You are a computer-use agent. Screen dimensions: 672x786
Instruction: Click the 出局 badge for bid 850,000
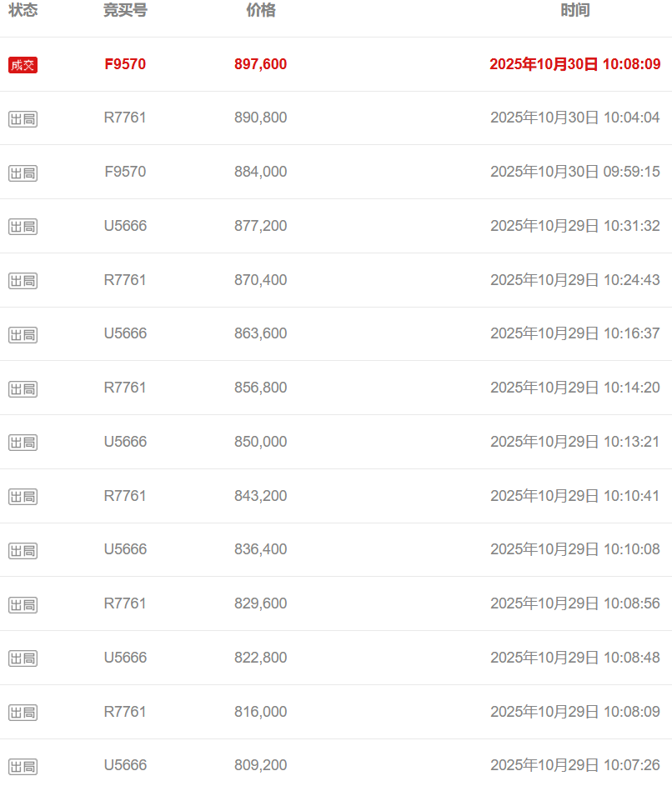(x=23, y=443)
